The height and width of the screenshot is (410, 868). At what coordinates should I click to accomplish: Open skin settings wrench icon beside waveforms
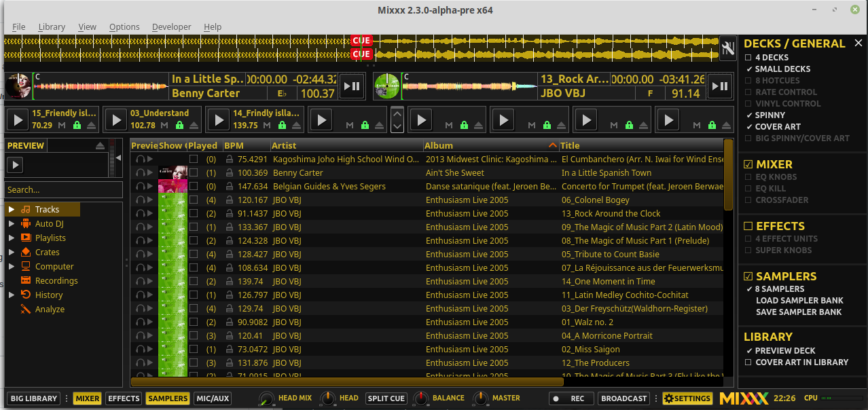(728, 48)
